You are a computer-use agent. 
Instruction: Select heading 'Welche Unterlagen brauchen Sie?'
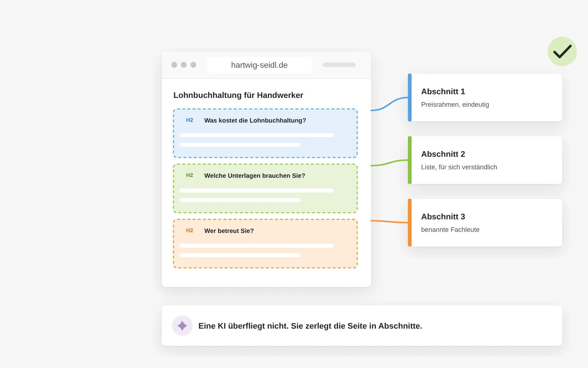coord(255,176)
